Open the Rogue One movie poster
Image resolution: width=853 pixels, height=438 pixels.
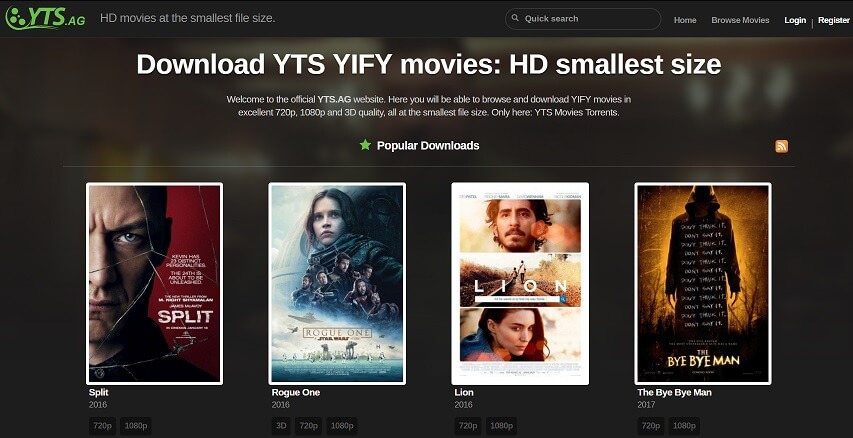coord(337,283)
